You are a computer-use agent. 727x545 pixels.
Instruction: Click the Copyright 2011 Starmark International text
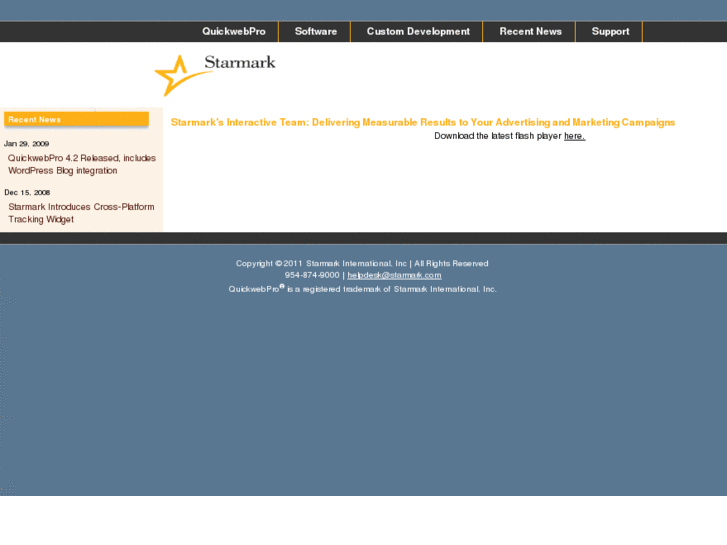click(x=362, y=263)
